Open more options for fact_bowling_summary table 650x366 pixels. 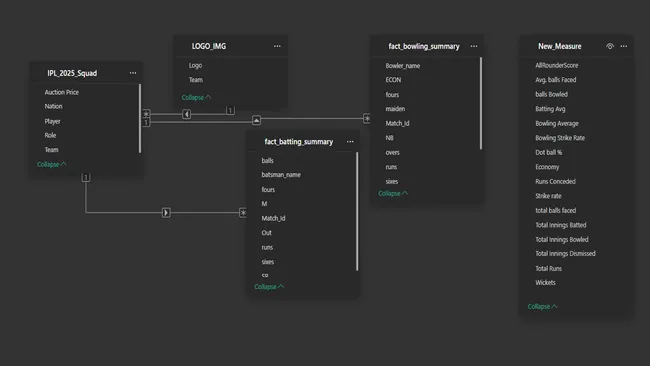click(x=474, y=46)
